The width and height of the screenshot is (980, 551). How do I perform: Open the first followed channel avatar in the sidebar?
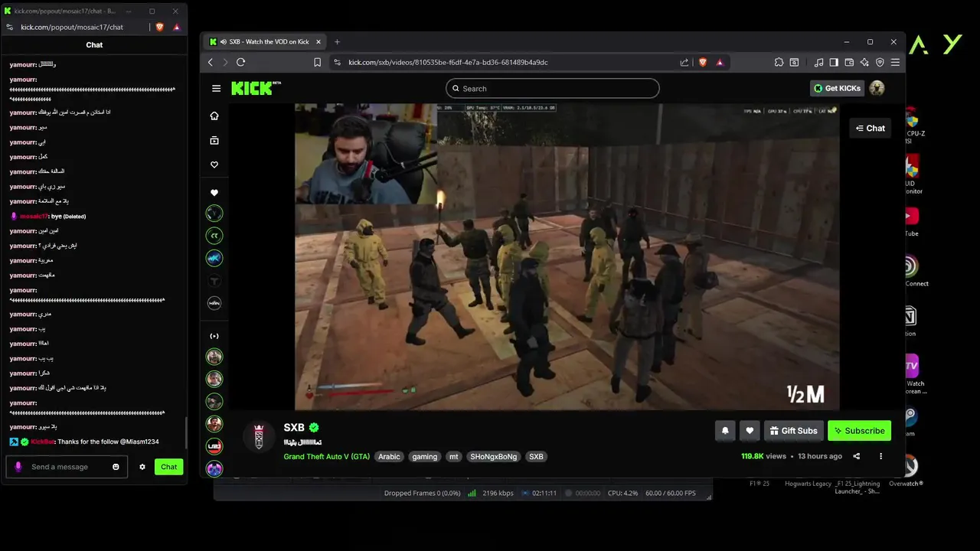214,214
